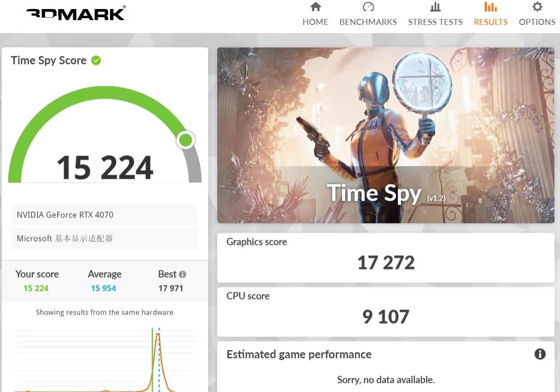Screen dimensions: 560x392
Task: Click the CPU score label
Action: (248, 296)
